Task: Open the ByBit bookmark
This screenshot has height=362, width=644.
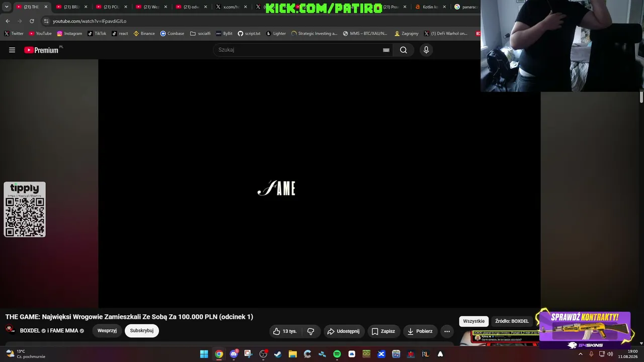Action: 224,34
